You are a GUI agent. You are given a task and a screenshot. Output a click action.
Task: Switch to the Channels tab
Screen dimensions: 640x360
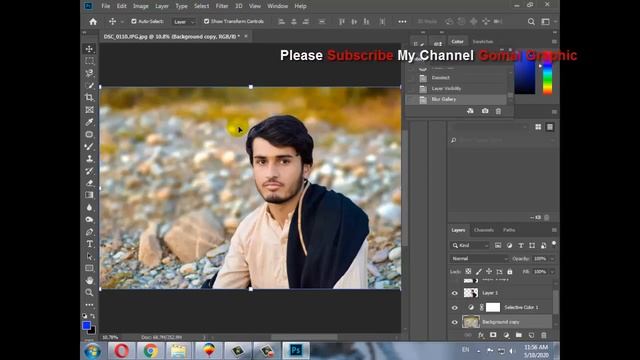tap(484, 230)
